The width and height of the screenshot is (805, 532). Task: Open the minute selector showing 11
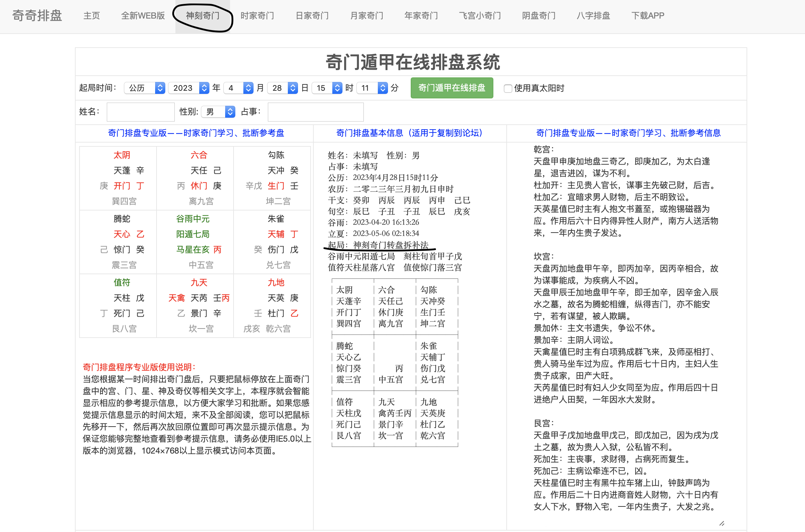coord(372,88)
